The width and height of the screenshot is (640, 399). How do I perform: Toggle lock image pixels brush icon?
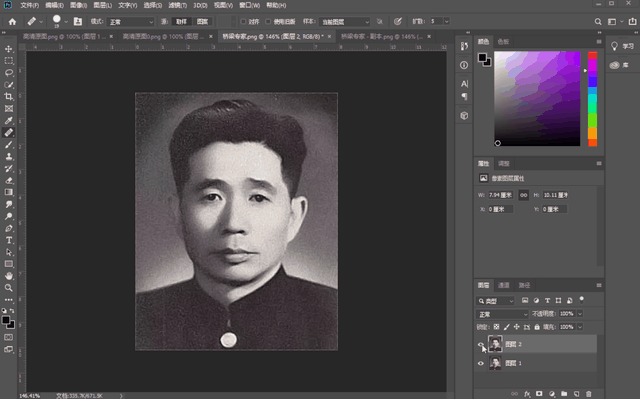point(507,327)
